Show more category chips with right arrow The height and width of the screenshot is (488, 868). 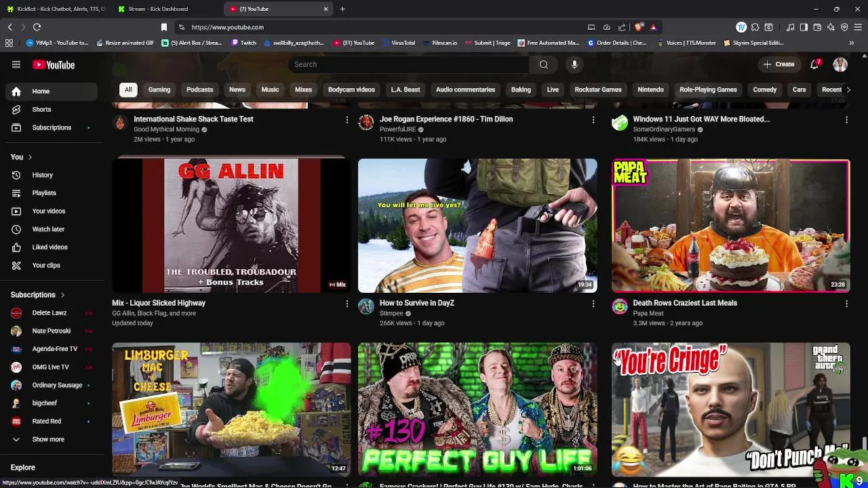point(848,89)
